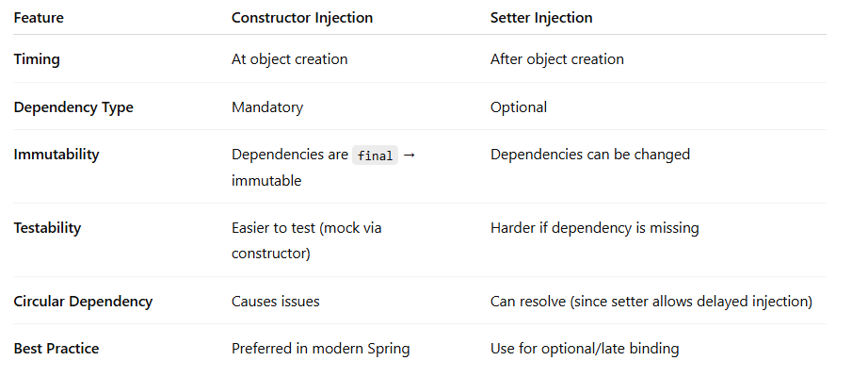Select the Causes issues cell

click(x=276, y=302)
